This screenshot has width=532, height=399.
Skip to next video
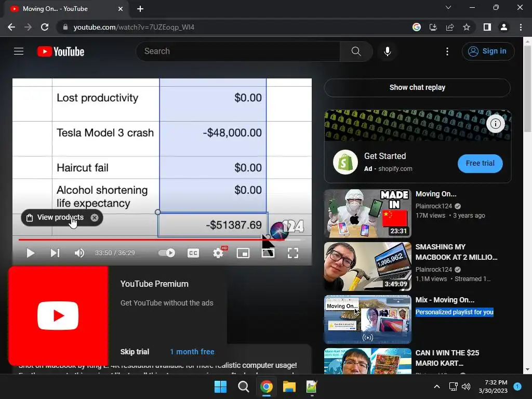pyautogui.click(x=55, y=253)
